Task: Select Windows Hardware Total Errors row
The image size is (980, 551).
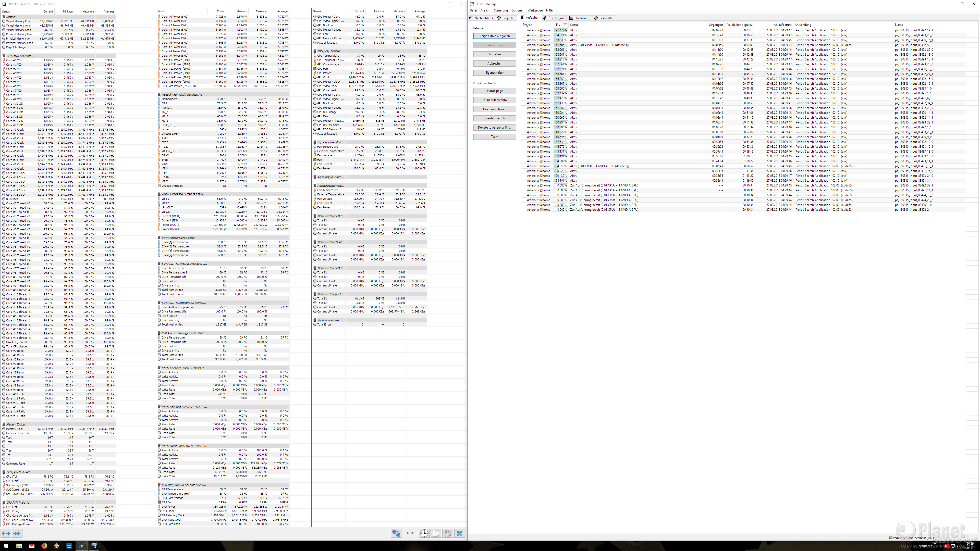Action: [369, 324]
